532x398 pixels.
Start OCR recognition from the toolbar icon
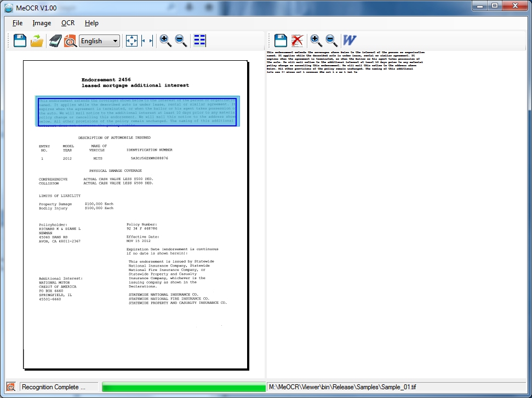pyautogui.click(x=71, y=41)
